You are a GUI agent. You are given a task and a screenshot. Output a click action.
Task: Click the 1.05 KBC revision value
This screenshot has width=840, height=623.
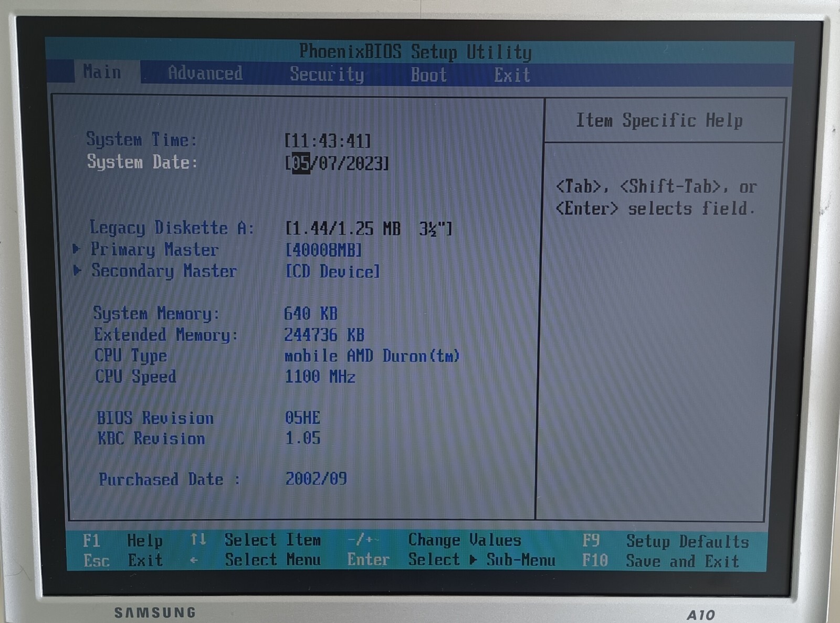[x=303, y=438]
